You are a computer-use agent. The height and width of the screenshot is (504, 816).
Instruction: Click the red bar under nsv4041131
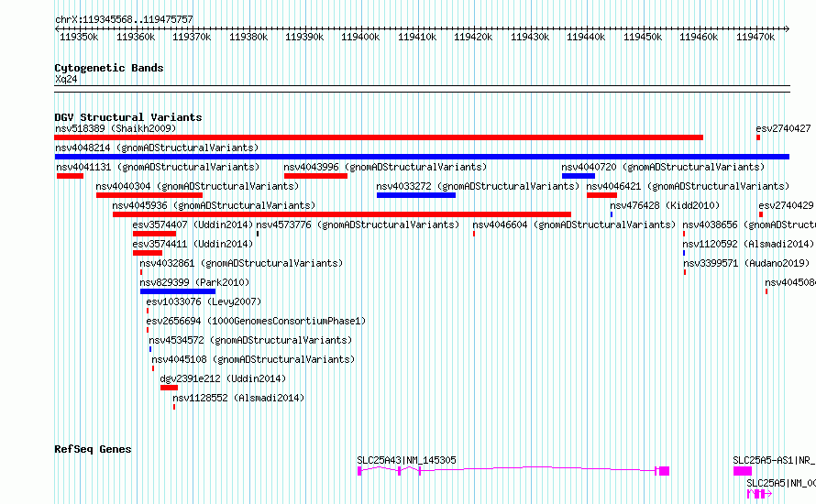pyautogui.click(x=71, y=176)
